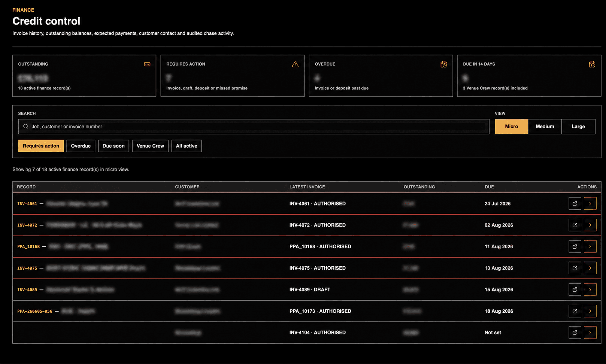Open external link for PPA_10168 row
The image size is (606, 364).
tap(575, 246)
